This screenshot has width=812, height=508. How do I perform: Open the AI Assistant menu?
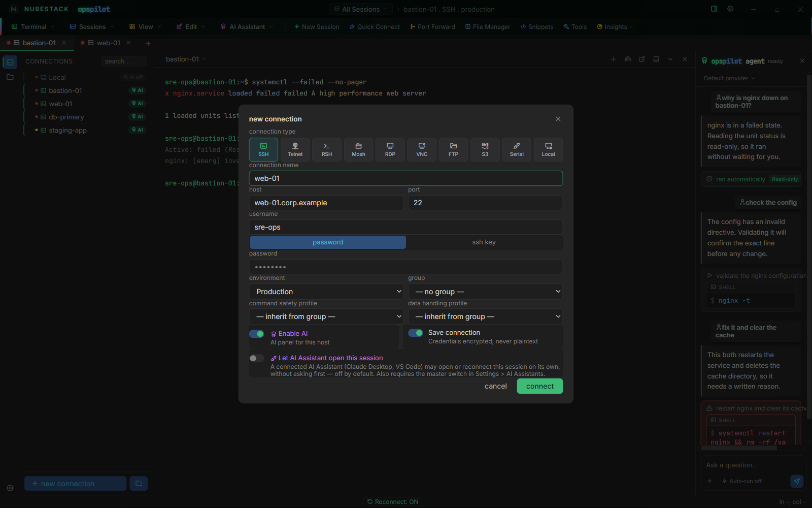[247, 27]
